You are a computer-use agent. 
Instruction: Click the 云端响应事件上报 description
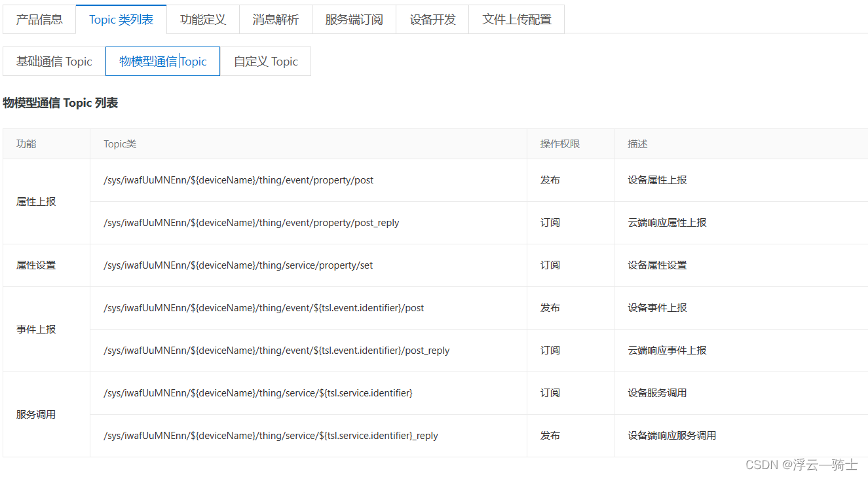pyautogui.click(x=667, y=351)
